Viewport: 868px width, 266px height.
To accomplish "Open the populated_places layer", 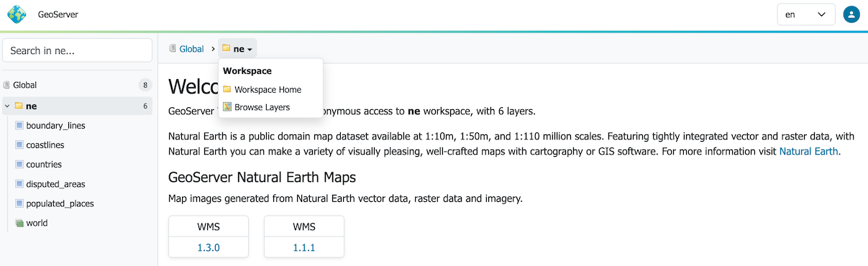I will [x=60, y=203].
